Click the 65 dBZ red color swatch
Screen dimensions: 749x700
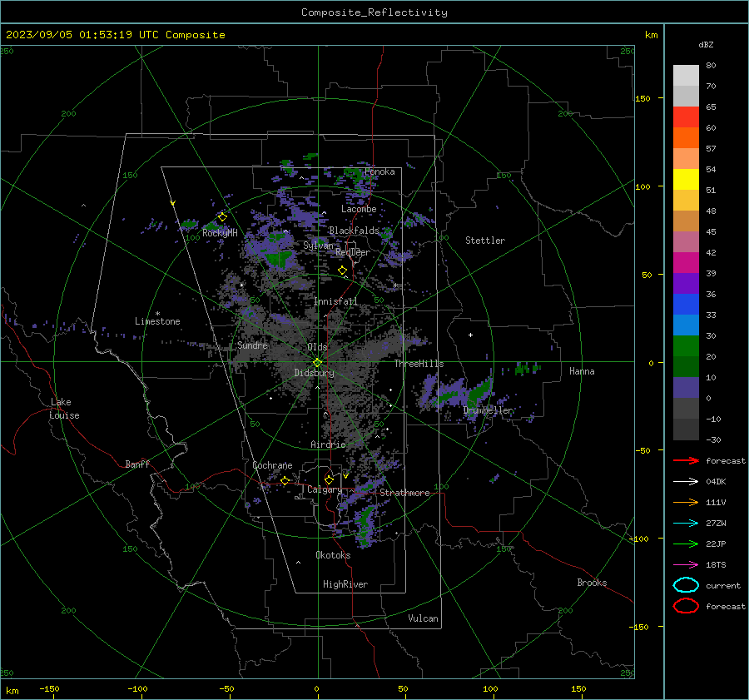pos(686,117)
